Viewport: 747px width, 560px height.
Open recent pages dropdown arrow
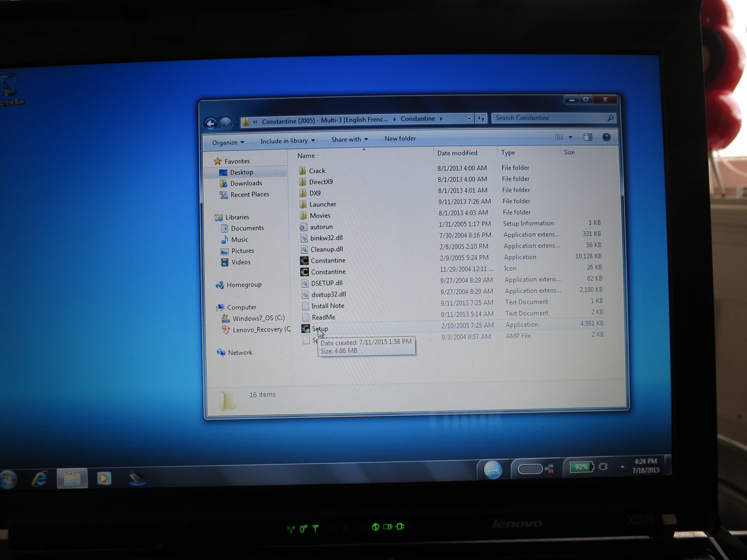coord(236,123)
